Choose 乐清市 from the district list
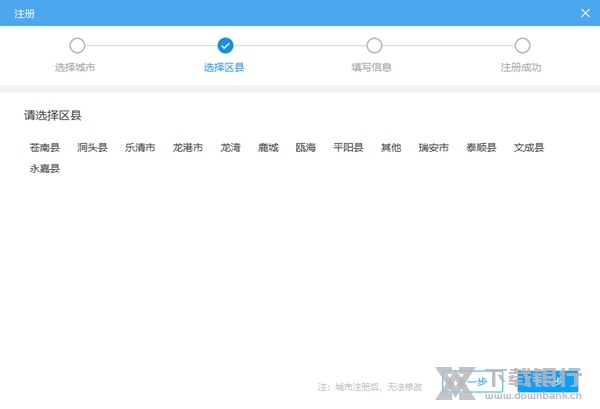Screen dimensions: 600x409 (x=140, y=148)
